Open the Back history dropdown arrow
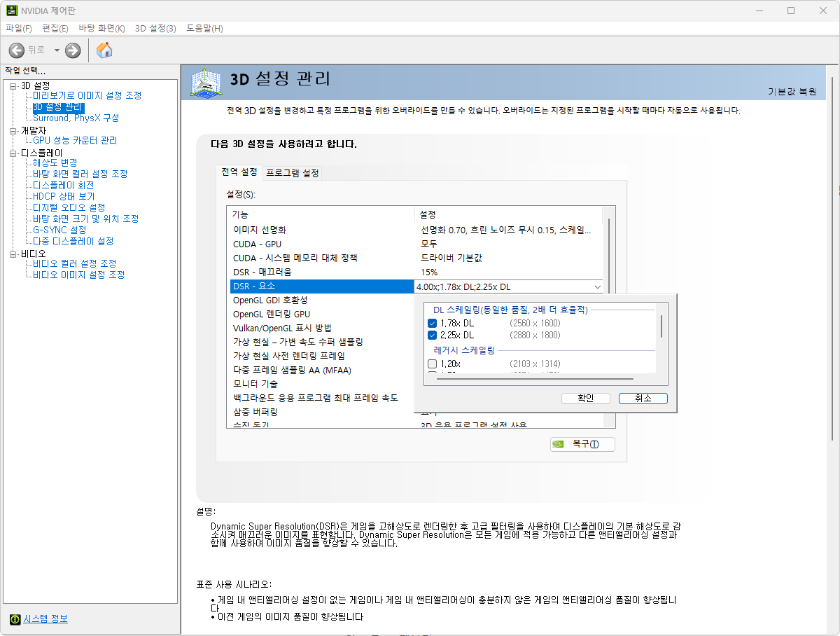This screenshot has height=636, width=840. point(57,50)
